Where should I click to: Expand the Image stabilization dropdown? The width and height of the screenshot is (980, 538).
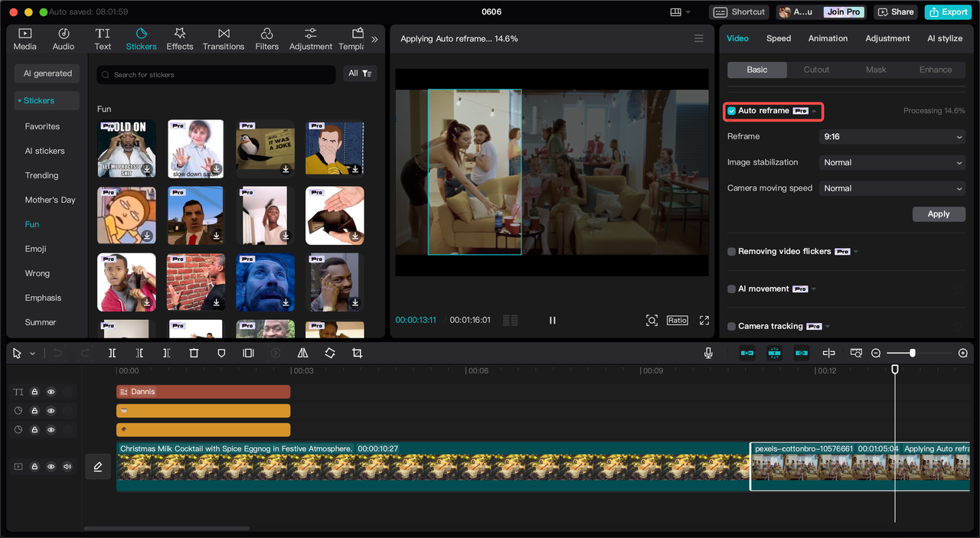coord(892,162)
